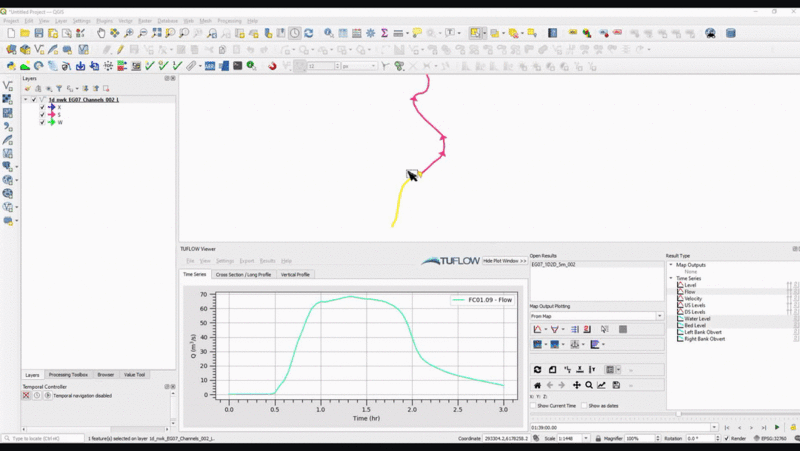Click the magnifier zoom icon in plot toolbar
Screen dimensions: 800x451
tap(589, 385)
